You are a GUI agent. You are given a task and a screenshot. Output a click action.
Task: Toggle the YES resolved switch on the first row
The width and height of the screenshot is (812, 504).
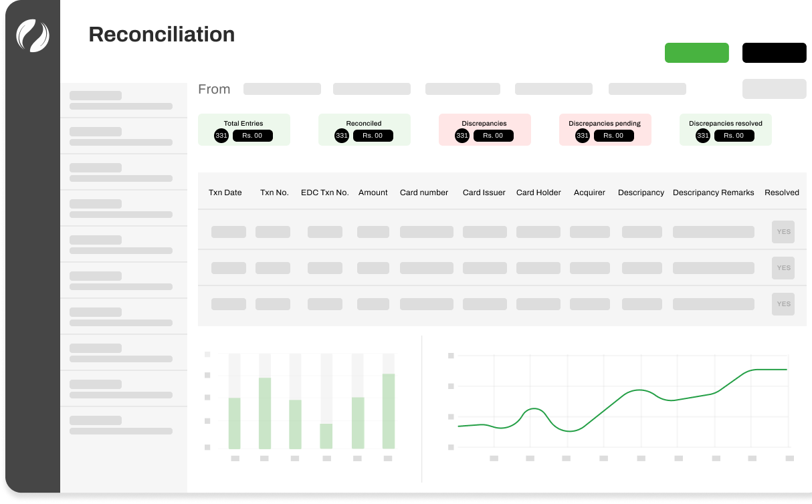[x=783, y=232]
